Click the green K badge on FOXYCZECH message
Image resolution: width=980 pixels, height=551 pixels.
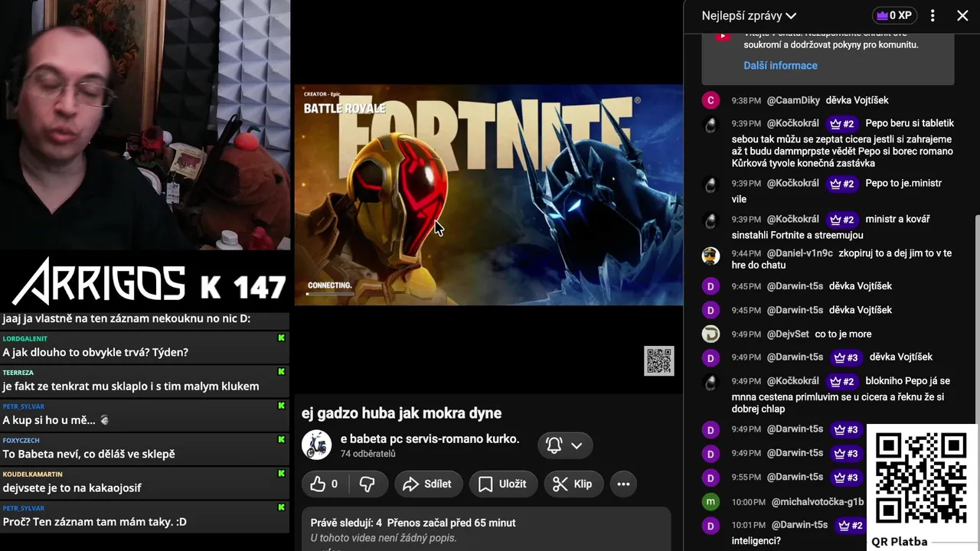coord(281,439)
